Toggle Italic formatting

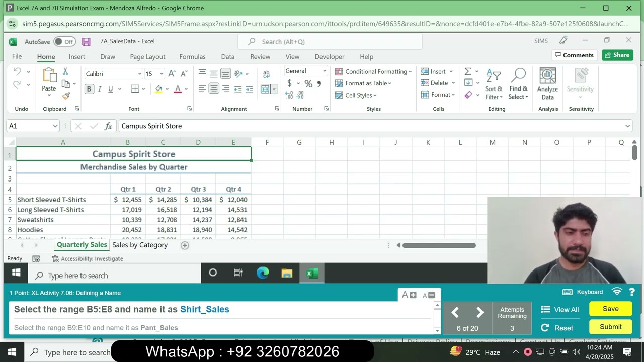tap(100, 89)
